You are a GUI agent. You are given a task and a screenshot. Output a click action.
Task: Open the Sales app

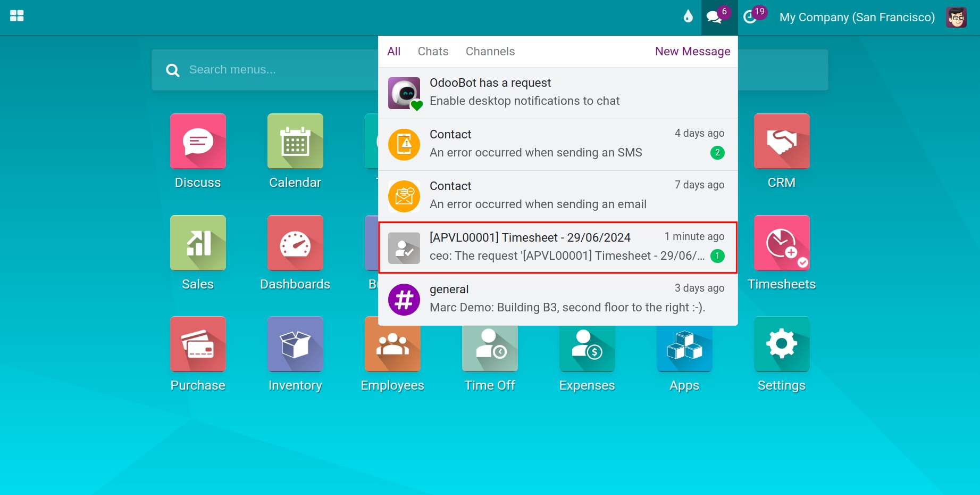pyautogui.click(x=198, y=243)
